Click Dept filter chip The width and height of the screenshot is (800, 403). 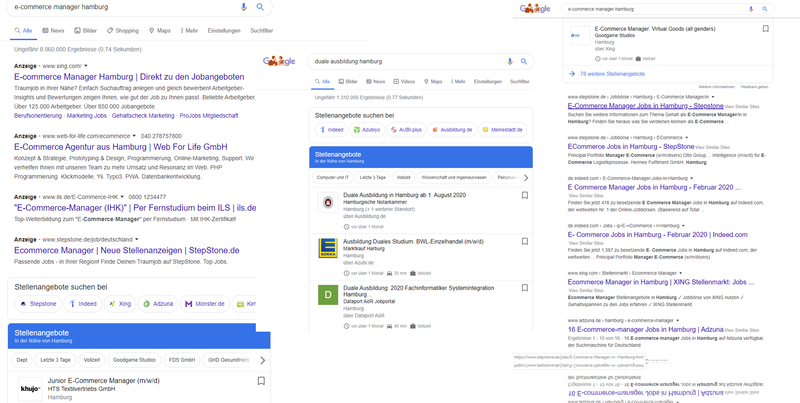tap(21, 360)
